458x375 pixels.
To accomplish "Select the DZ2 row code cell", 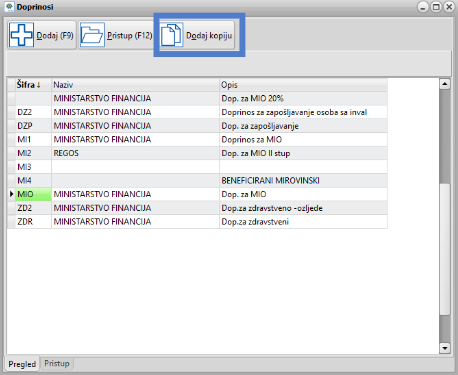I will coord(33,112).
